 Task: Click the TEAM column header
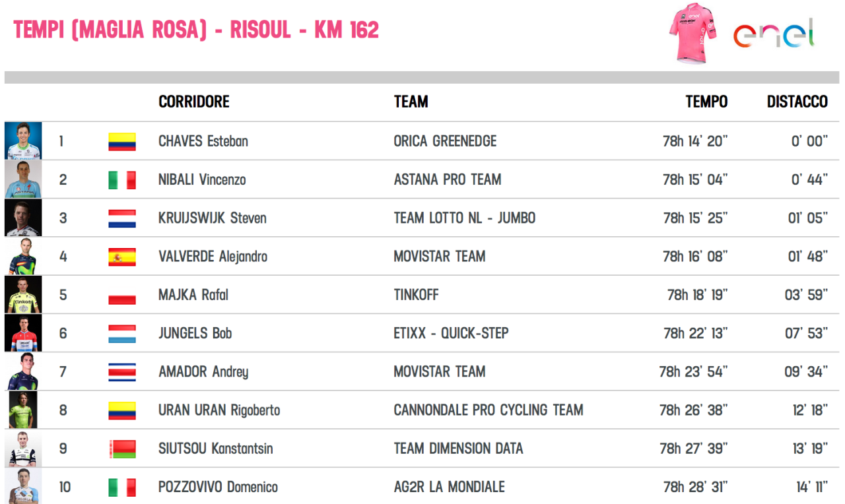(411, 102)
